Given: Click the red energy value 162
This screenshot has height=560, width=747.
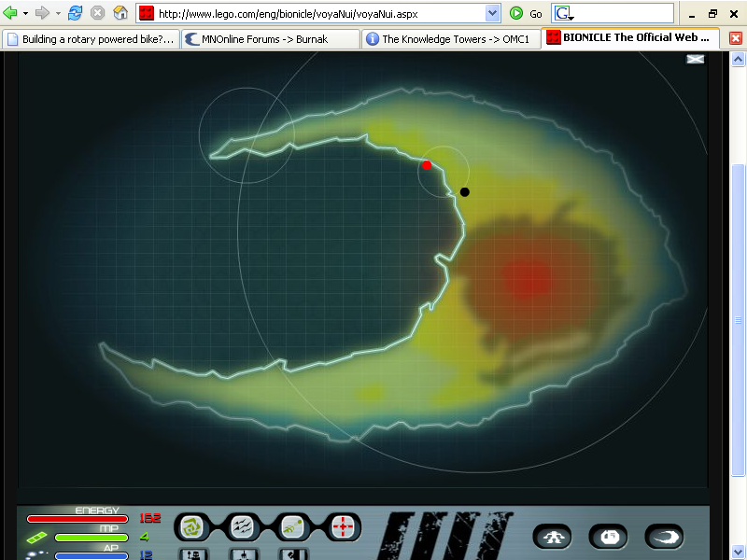Looking at the screenshot, I should point(150,518).
